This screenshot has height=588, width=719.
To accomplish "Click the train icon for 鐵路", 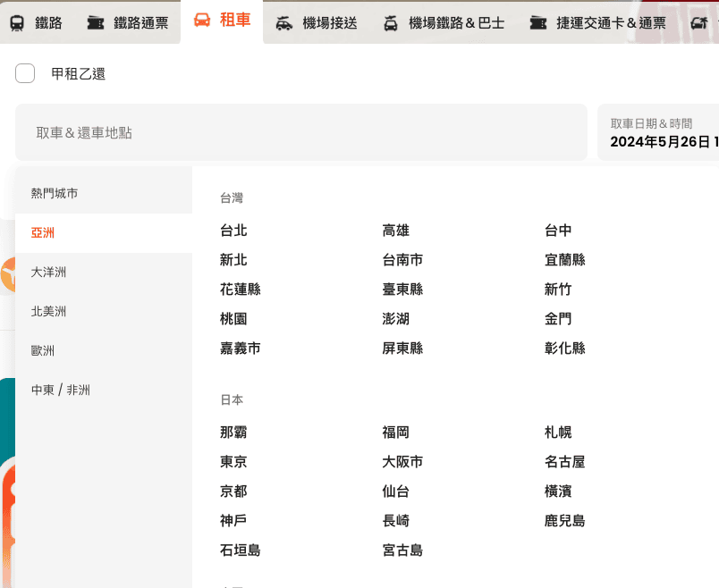I will coord(17,23).
